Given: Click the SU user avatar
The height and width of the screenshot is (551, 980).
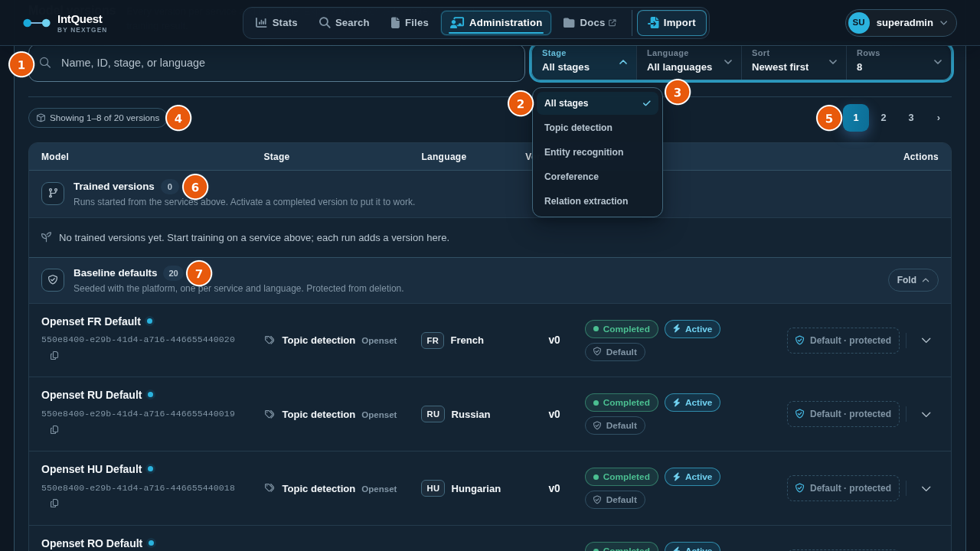Looking at the screenshot, I should (859, 23).
